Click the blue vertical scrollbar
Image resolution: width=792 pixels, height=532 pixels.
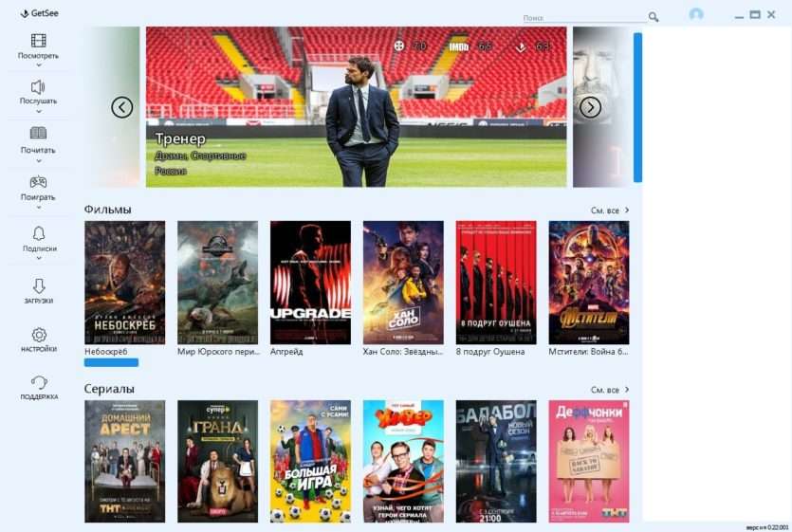(637, 107)
